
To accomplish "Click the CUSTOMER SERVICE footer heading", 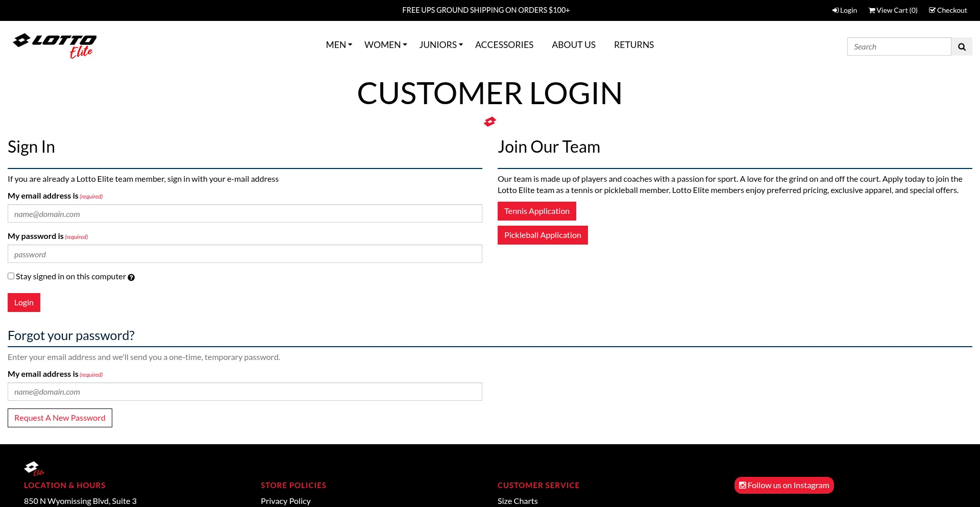I will click(x=538, y=486).
